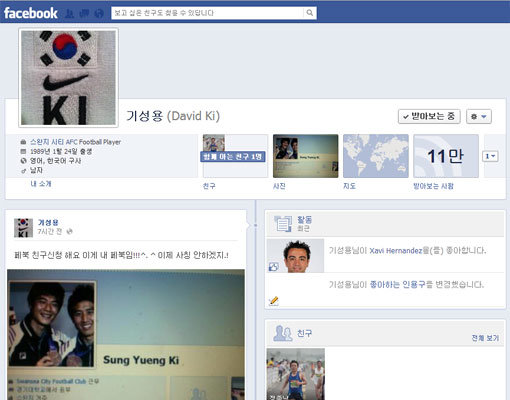Screen dimensions: 510x400
Task: Click the 받아보는 사람 subscribers label
Action: tap(433, 186)
